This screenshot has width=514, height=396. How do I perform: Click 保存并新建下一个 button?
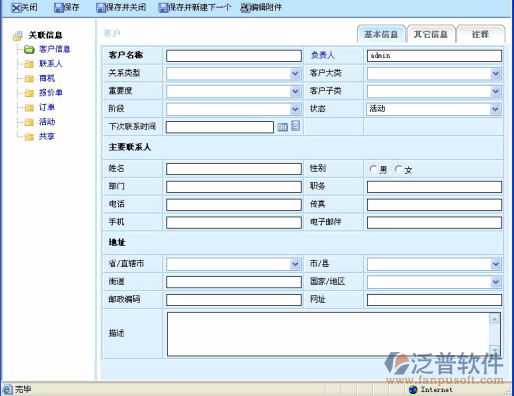point(195,7)
